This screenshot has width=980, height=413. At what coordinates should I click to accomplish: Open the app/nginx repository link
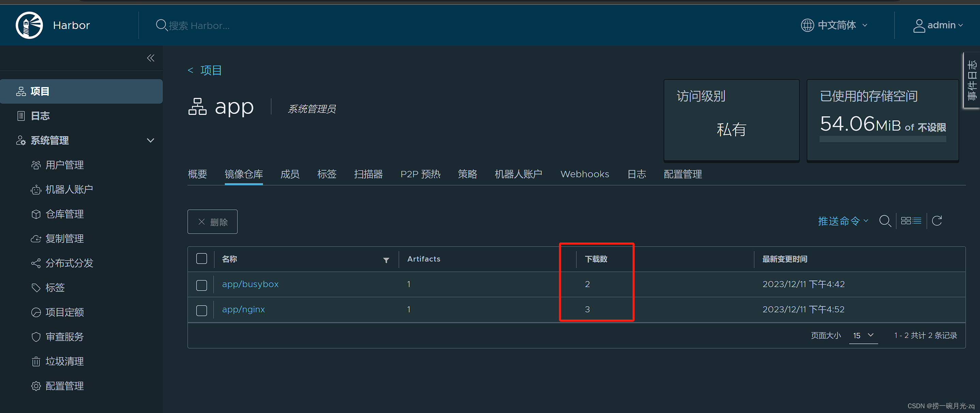(244, 309)
